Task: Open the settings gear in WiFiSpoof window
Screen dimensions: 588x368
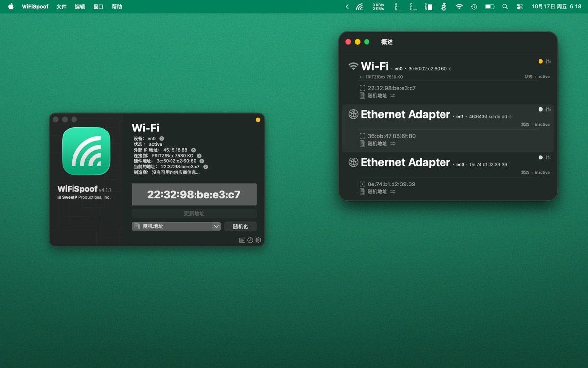Action: (258, 240)
